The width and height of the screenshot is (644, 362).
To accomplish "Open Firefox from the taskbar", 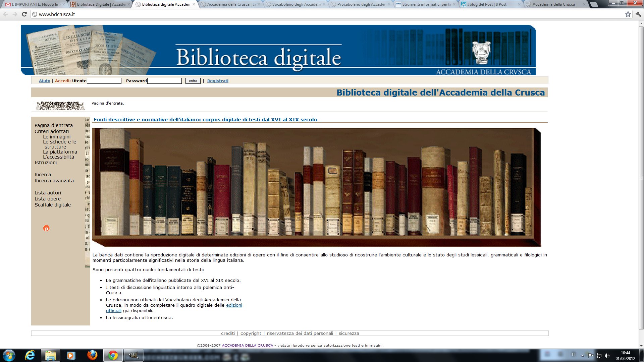I will pos(92,355).
